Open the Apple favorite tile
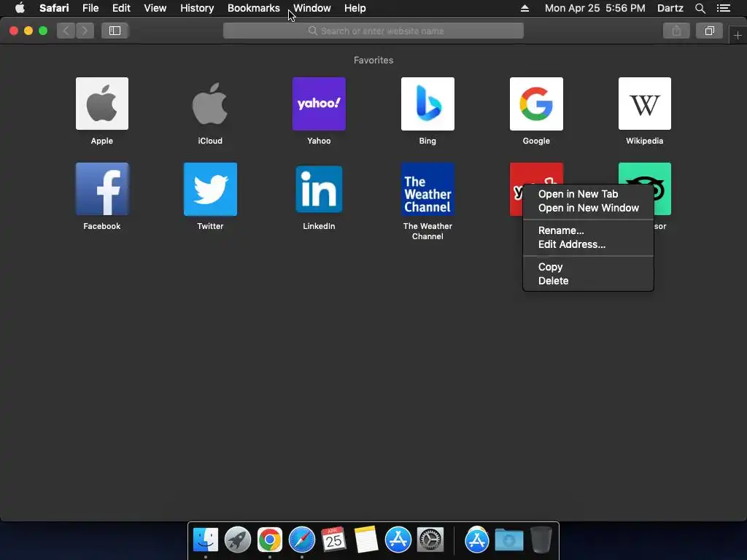The width and height of the screenshot is (747, 560). tap(102, 104)
